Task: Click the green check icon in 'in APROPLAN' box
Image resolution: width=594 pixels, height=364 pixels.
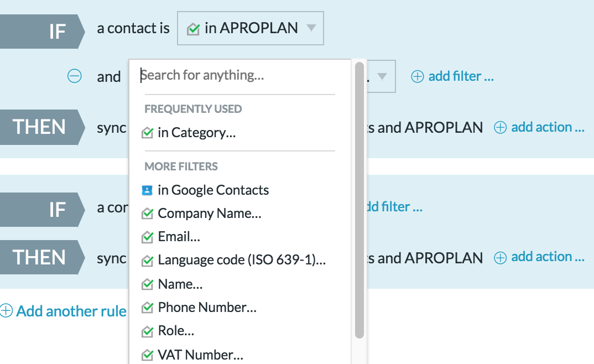Action: point(193,29)
